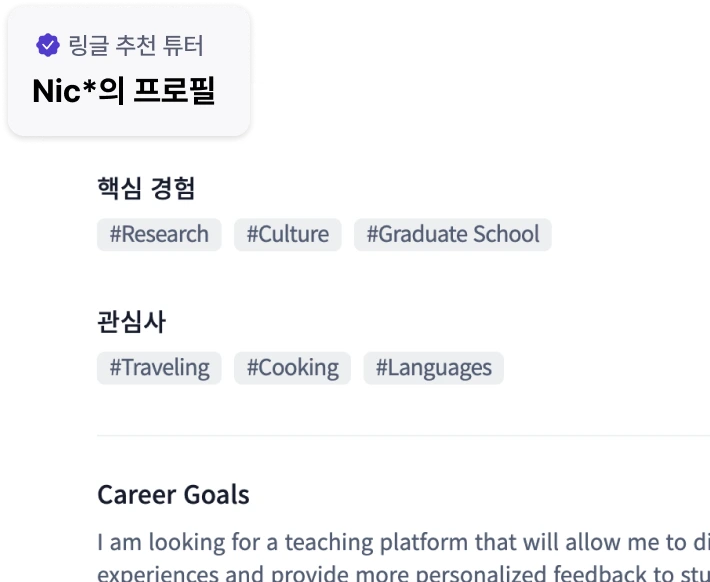Choose the #Languages interest tag

pyautogui.click(x=433, y=368)
